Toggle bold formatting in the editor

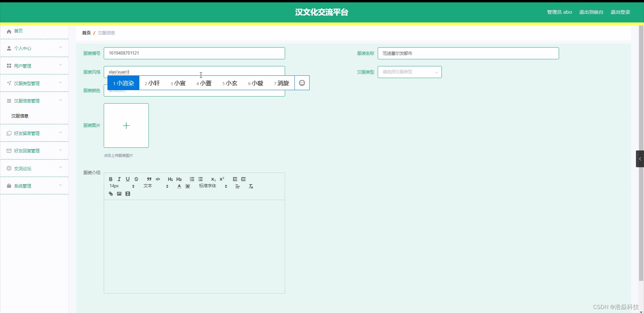[x=110, y=179]
